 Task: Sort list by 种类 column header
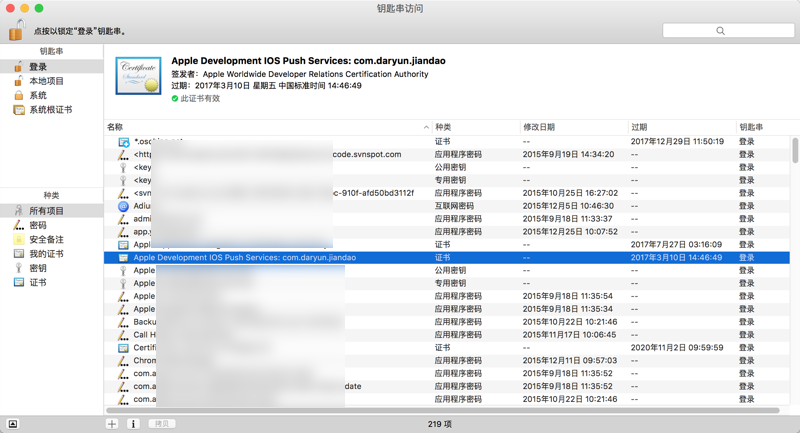click(476, 127)
